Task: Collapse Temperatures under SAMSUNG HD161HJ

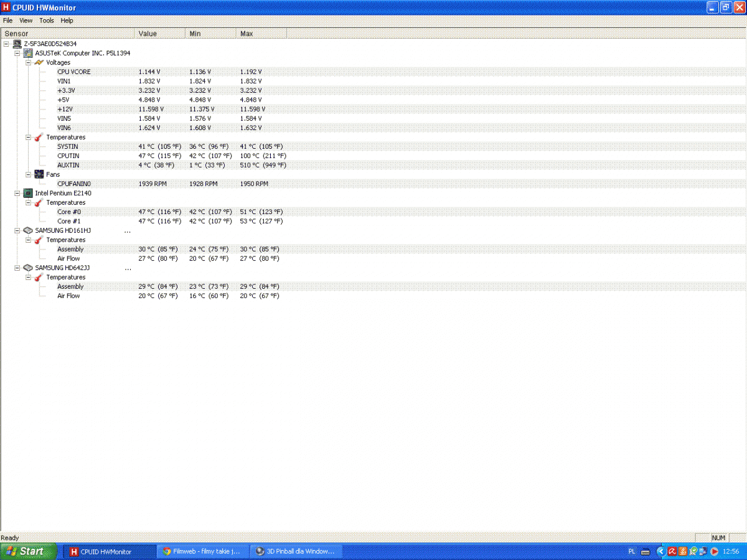Action: pyautogui.click(x=28, y=240)
